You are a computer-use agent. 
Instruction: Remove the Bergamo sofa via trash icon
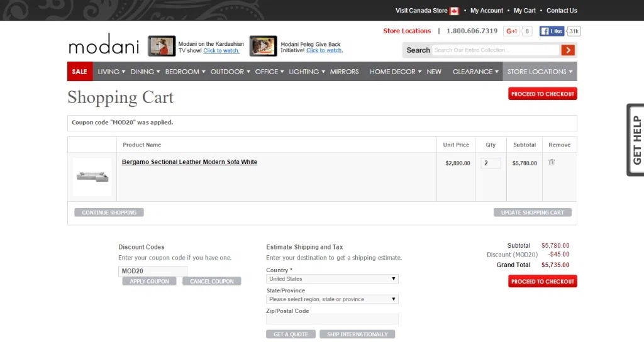pos(552,162)
